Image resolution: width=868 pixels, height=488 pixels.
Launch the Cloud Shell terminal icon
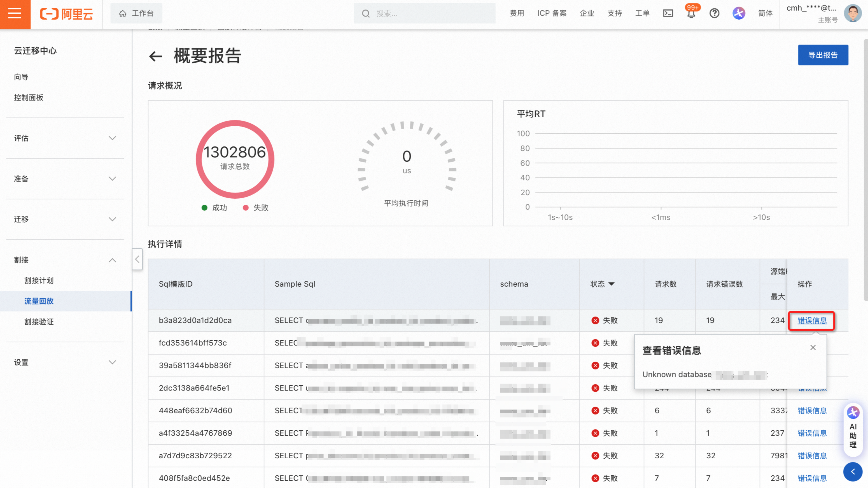tap(668, 13)
